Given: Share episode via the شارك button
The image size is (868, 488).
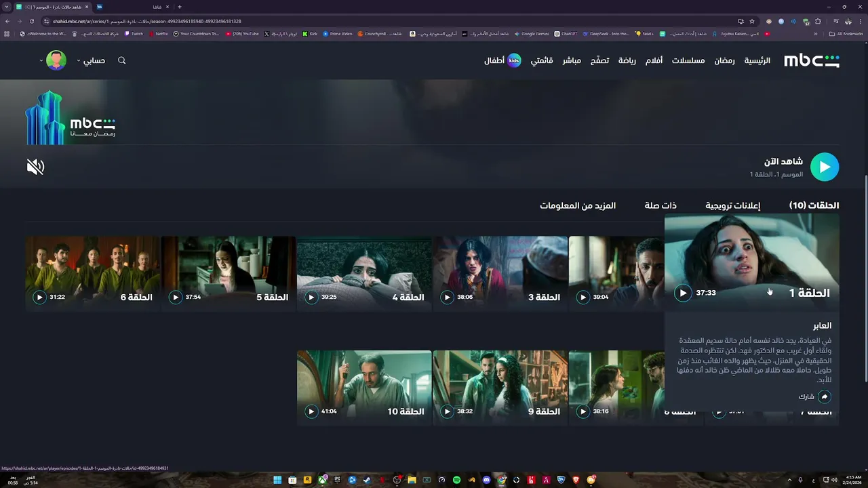Looking at the screenshot, I should [815, 396].
